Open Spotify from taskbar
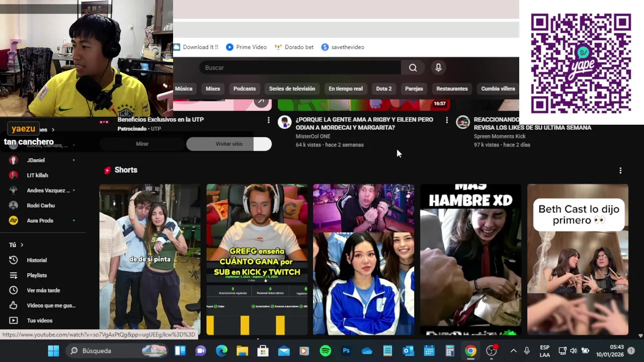The height and width of the screenshot is (362, 644). coord(326,351)
